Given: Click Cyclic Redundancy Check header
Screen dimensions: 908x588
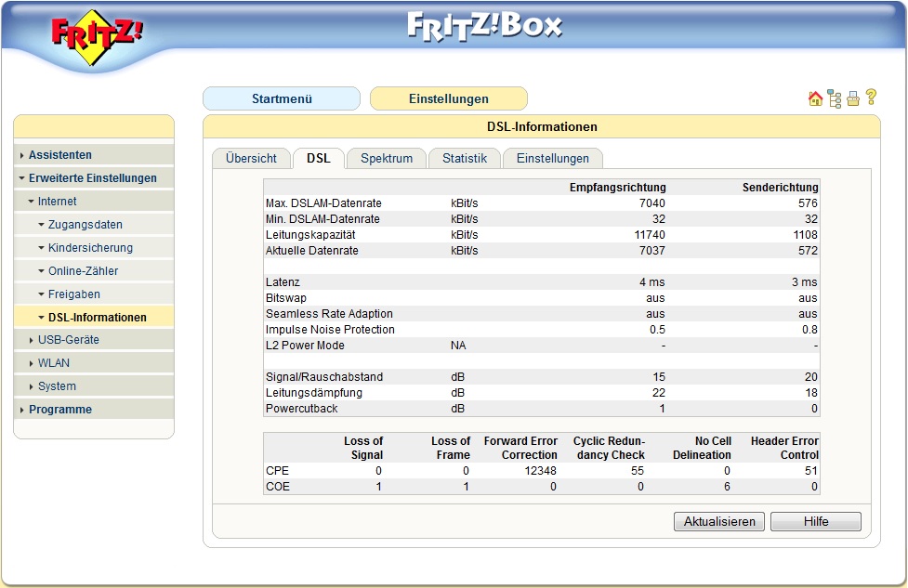Looking at the screenshot, I should pyautogui.click(x=609, y=448).
